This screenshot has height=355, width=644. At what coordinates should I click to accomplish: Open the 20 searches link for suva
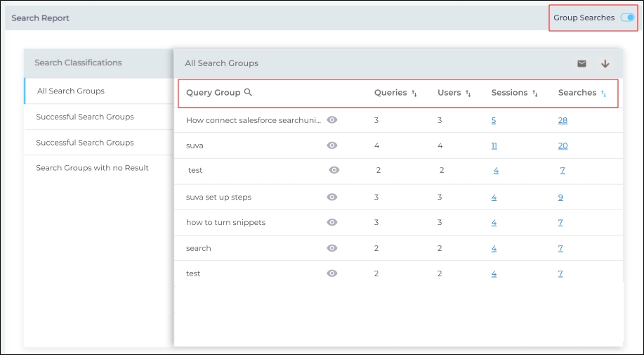(x=563, y=146)
